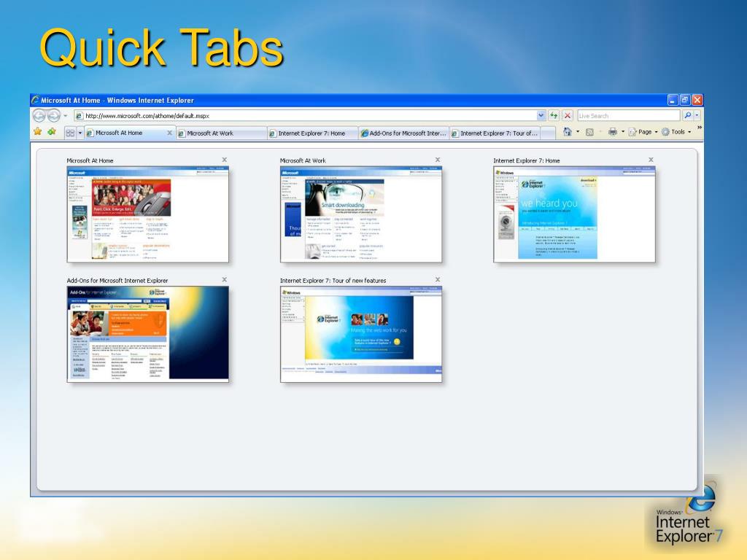Expand the Print options dropdown arrow
This screenshot has height=560, width=747.
[x=623, y=132]
